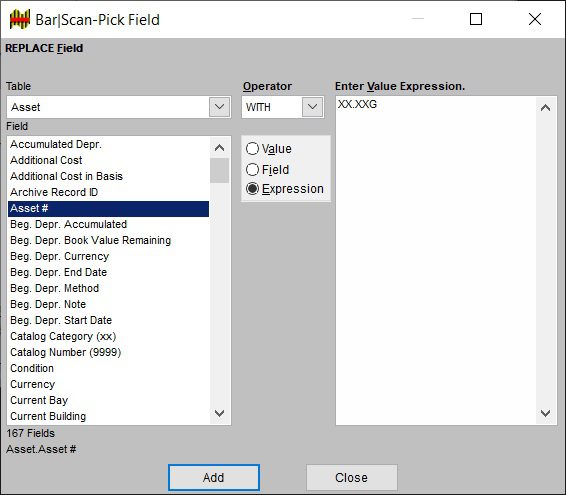Viewport: 566px width, 495px height.
Task: Click the Bar|Scan app icon in title bar
Action: point(20,19)
